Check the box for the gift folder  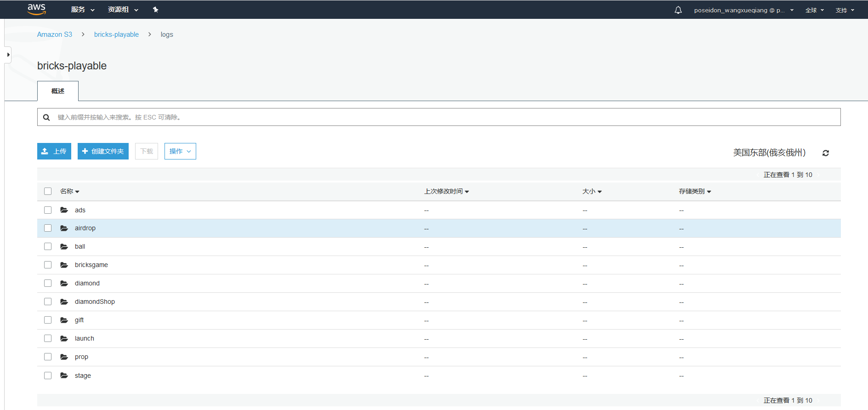(48, 320)
